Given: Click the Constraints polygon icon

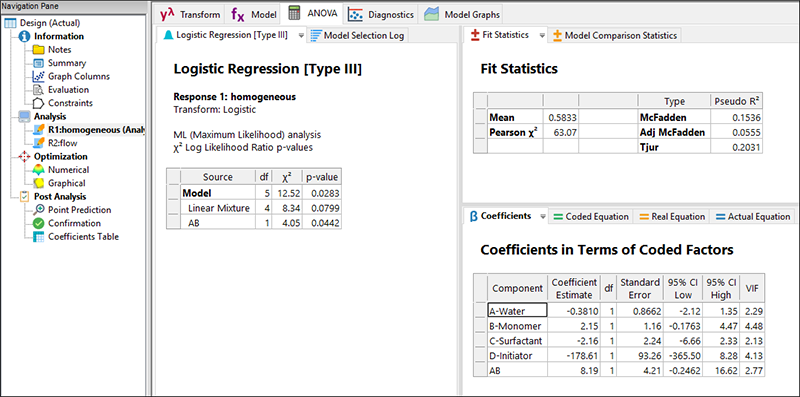Looking at the screenshot, I should click(39, 103).
